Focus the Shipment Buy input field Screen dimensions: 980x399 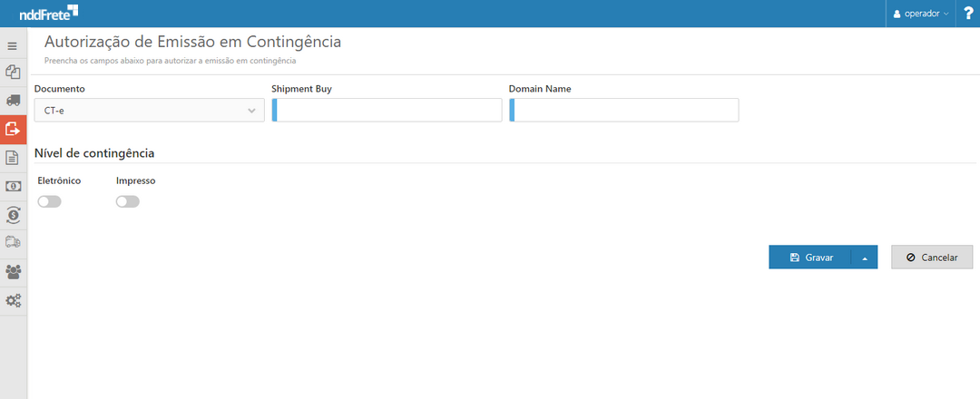coord(387,110)
